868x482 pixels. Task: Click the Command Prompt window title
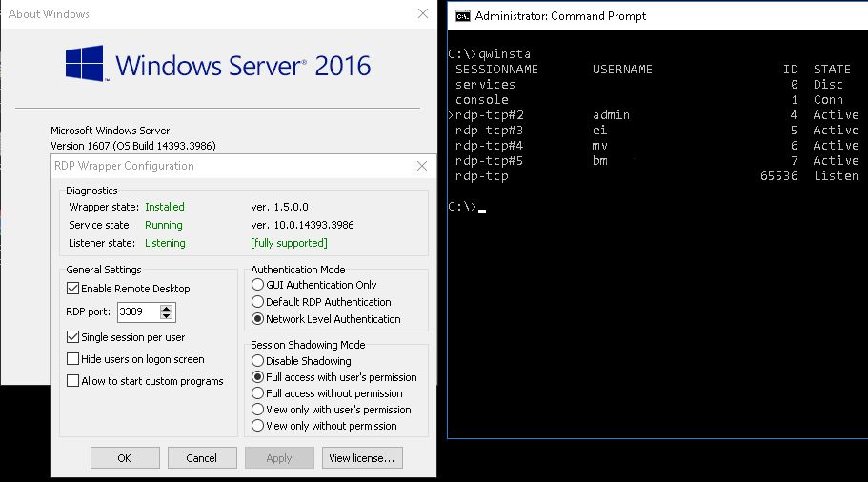[560, 16]
